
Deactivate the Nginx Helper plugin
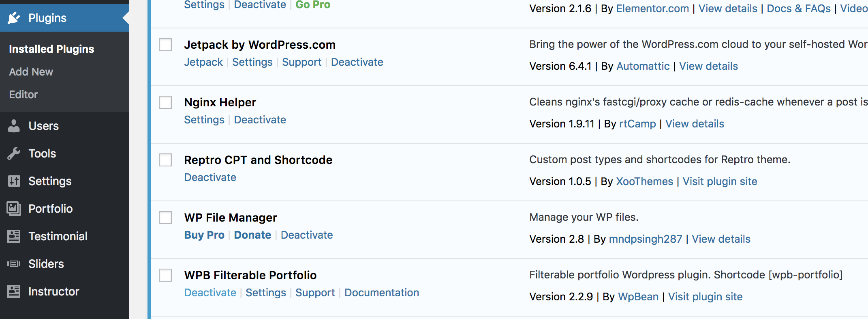[260, 120]
